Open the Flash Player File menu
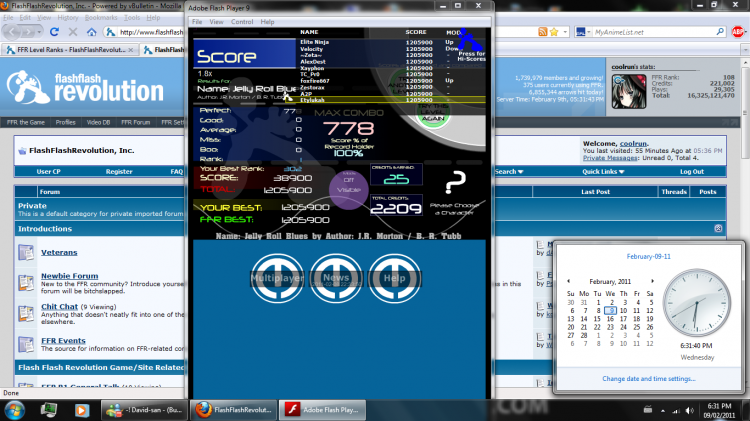This screenshot has width=750, height=421. point(197,22)
